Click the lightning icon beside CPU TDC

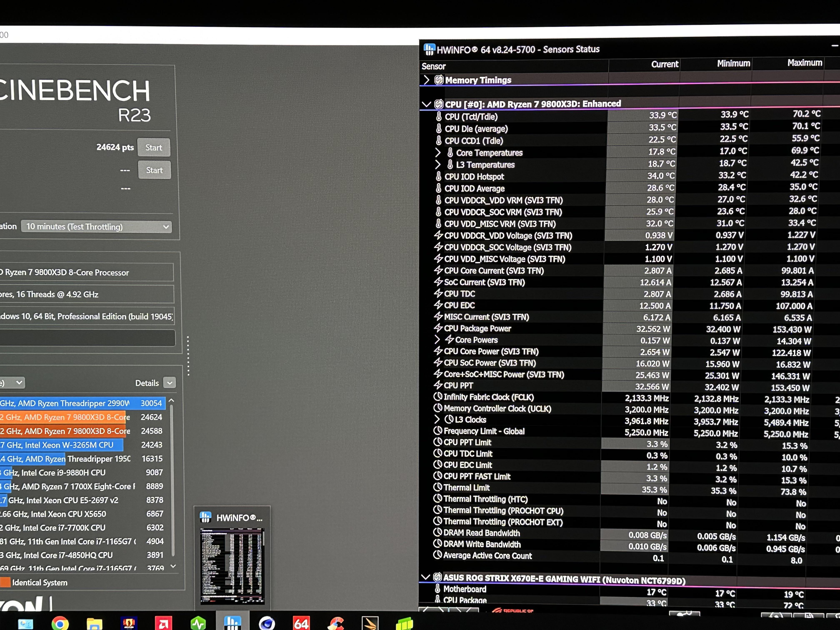(439, 294)
